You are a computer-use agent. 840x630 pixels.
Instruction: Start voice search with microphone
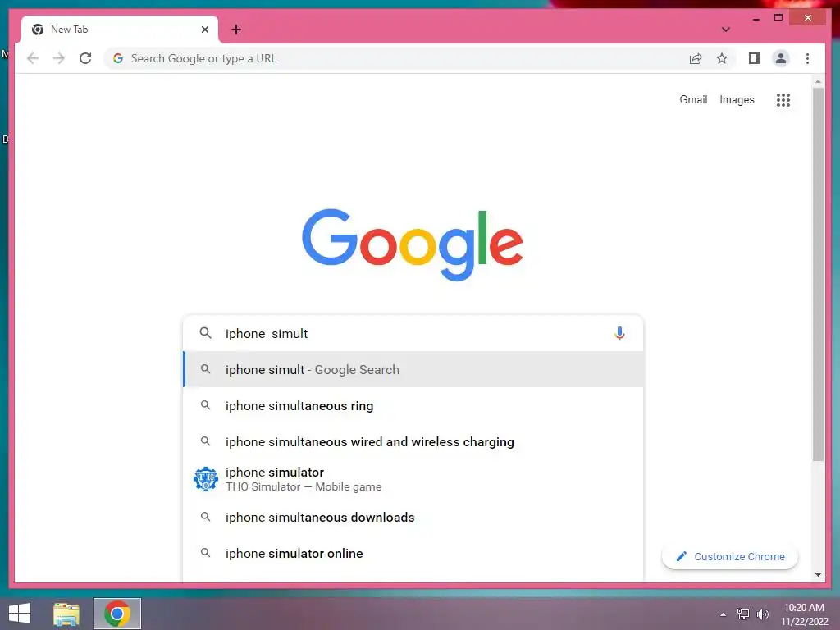click(x=619, y=334)
